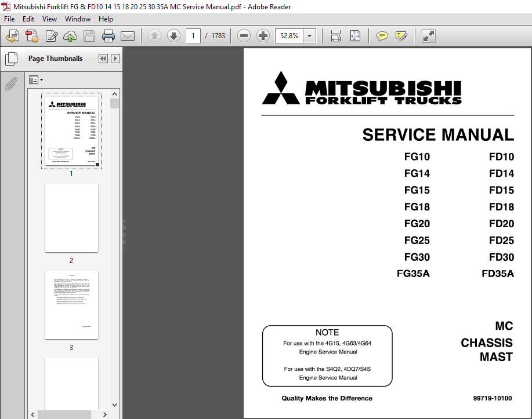This screenshot has height=419, width=532.
Task: Click the Save floppy disk icon
Action: click(89, 36)
